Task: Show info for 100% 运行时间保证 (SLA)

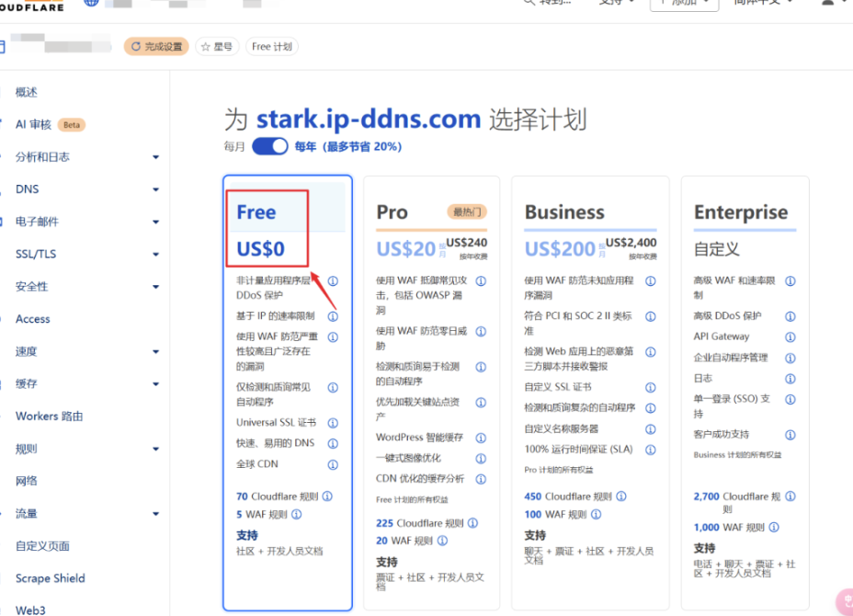Action: coord(651,450)
